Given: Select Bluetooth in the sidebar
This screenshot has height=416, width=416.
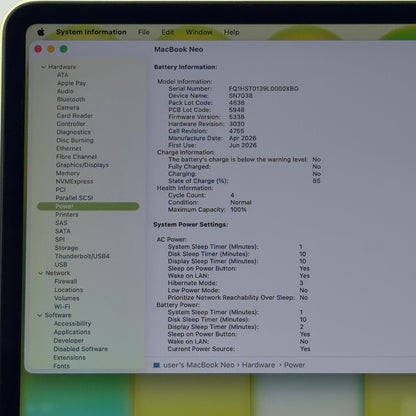Looking at the screenshot, I should click(x=71, y=99).
